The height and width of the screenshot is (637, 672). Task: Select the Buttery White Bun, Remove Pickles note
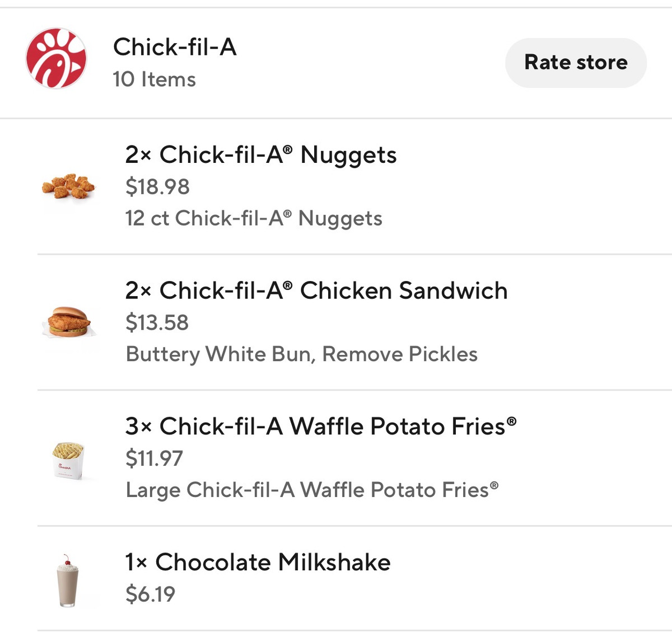[x=301, y=354]
